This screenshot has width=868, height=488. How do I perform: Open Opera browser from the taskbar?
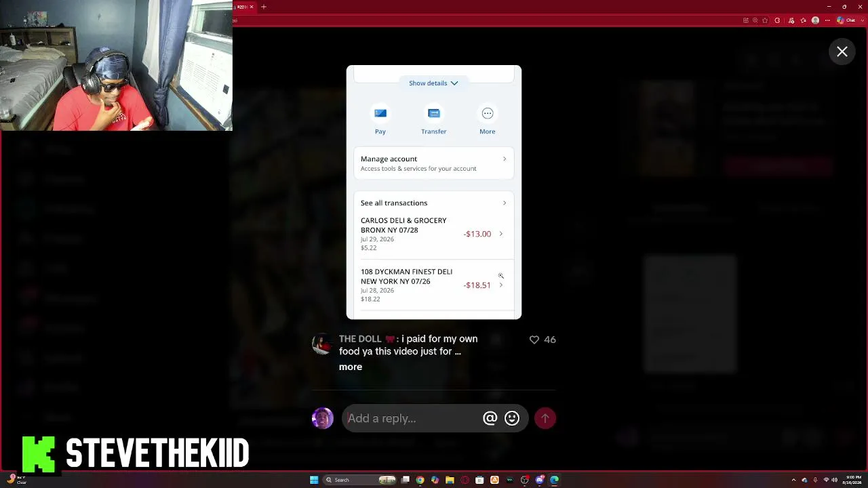[465, 480]
